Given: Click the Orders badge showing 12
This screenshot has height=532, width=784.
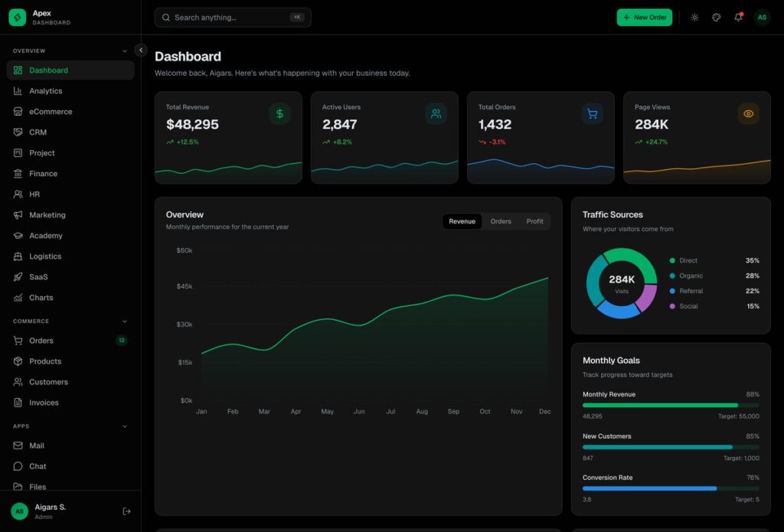Looking at the screenshot, I should 122,341.
